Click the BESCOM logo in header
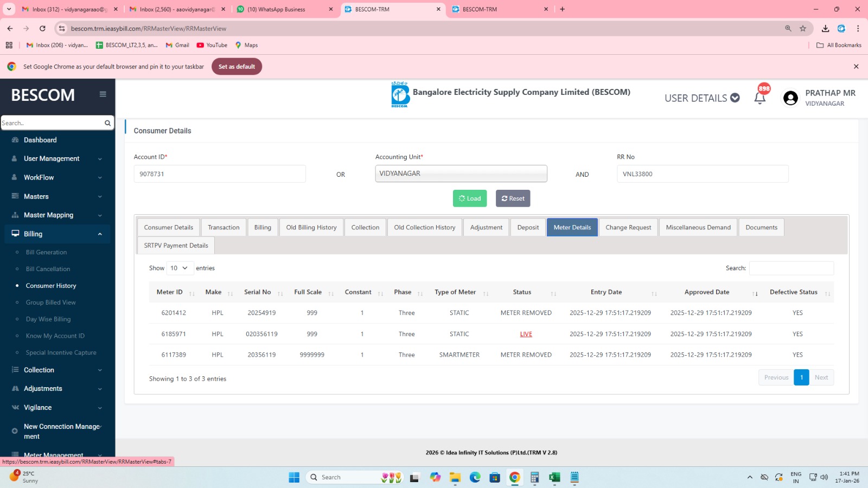The height and width of the screenshot is (488, 868). point(400,95)
